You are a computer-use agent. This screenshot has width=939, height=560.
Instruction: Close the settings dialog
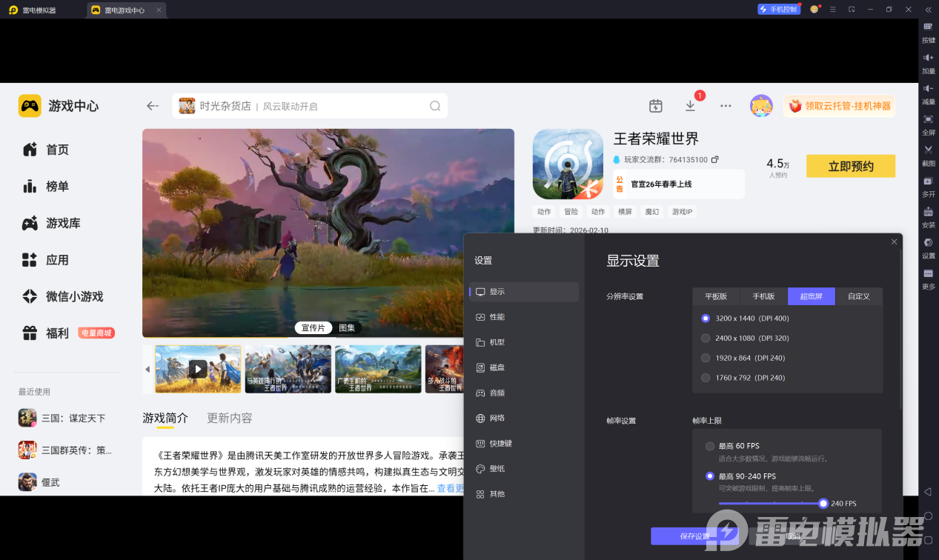(x=894, y=241)
